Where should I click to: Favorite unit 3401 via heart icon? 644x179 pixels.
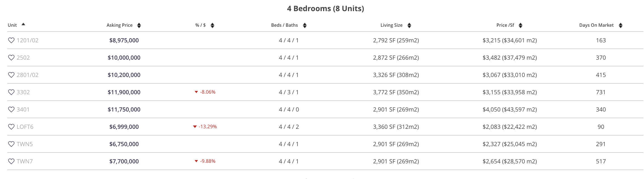[x=11, y=110]
